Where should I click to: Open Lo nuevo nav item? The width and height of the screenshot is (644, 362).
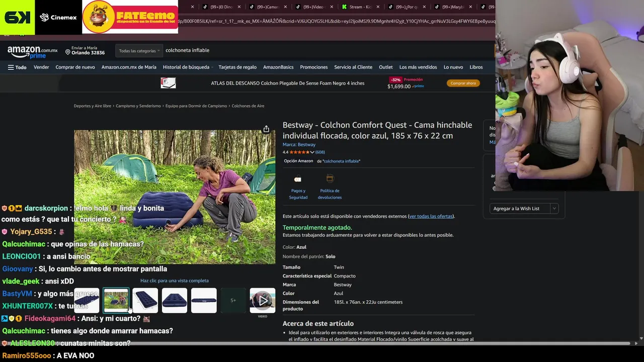coord(453,67)
